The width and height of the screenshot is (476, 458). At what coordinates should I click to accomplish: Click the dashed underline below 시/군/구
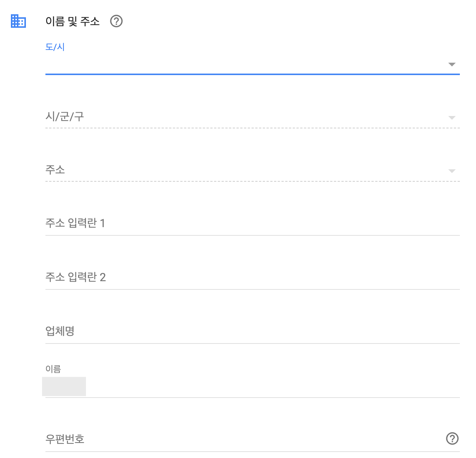(253, 128)
